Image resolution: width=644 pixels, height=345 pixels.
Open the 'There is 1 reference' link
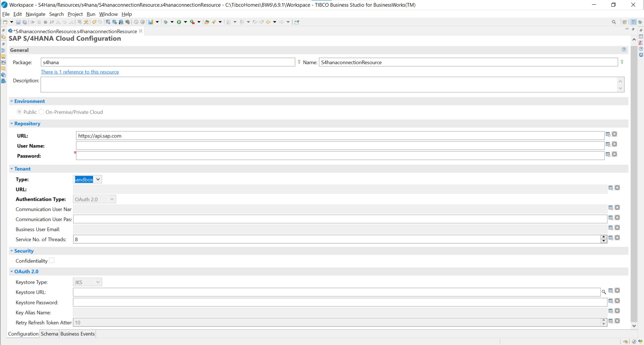pos(80,72)
